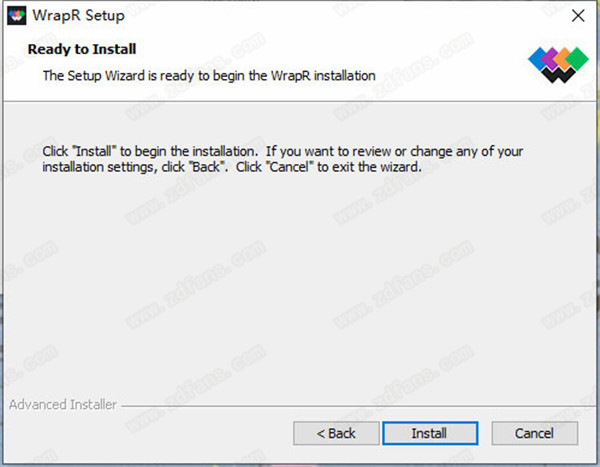
Task: Click the "WrapR Setup" title text
Action: [x=78, y=16]
